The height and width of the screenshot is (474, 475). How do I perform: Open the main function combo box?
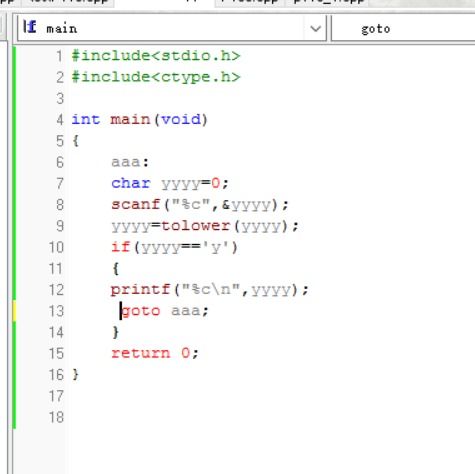tap(172, 28)
